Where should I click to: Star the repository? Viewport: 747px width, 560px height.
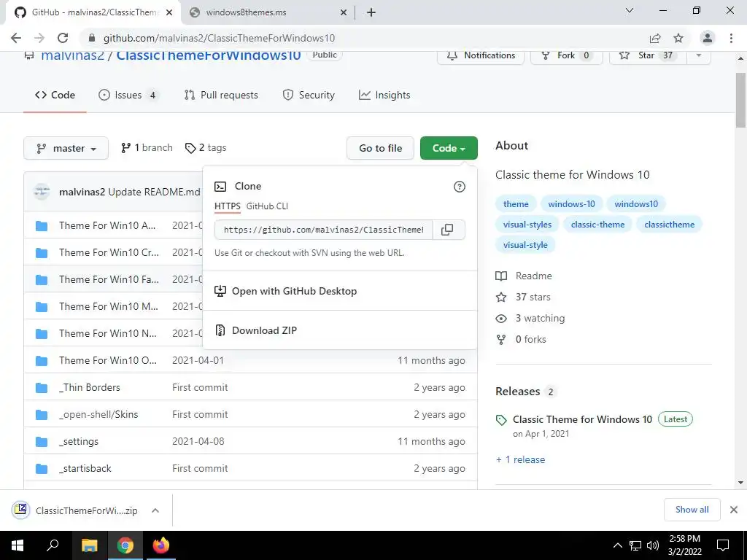click(648, 55)
